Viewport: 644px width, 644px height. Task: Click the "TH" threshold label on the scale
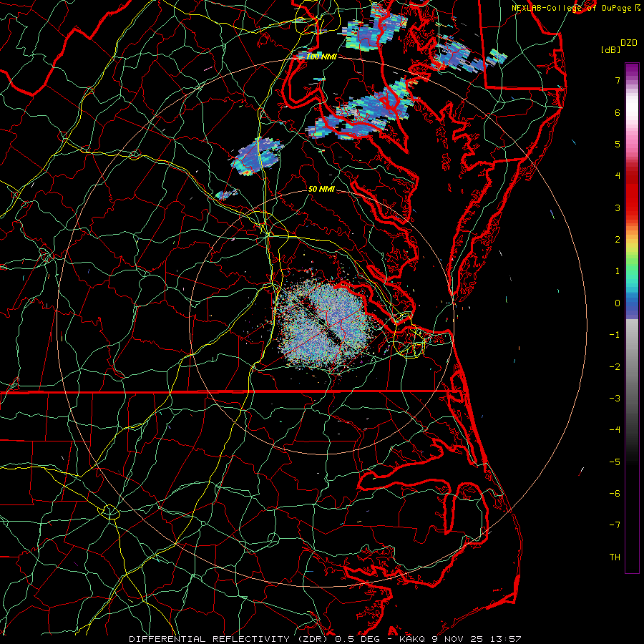pyautogui.click(x=615, y=557)
